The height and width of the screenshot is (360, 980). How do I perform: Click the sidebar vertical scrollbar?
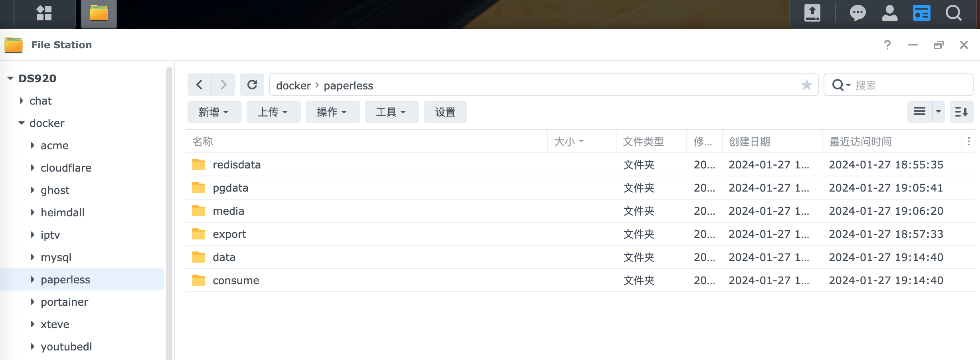[169, 214]
